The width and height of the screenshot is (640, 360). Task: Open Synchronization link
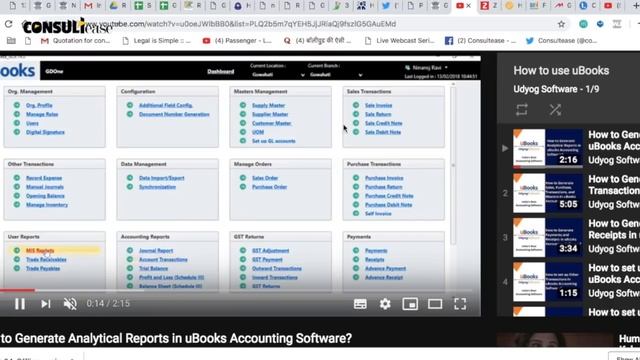[x=158, y=187]
